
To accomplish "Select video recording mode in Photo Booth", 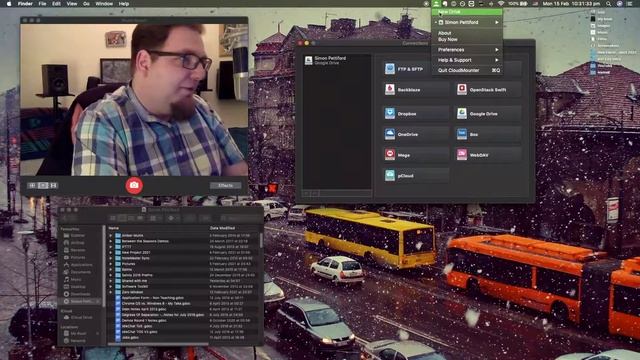I will coord(53,185).
